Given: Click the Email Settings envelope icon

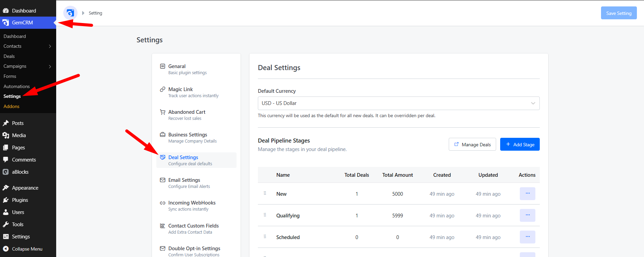Looking at the screenshot, I should pyautogui.click(x=162, y=180).
